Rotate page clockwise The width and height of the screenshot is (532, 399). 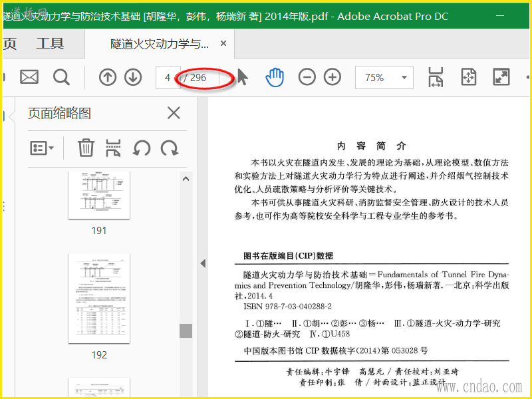coord(170,148)
